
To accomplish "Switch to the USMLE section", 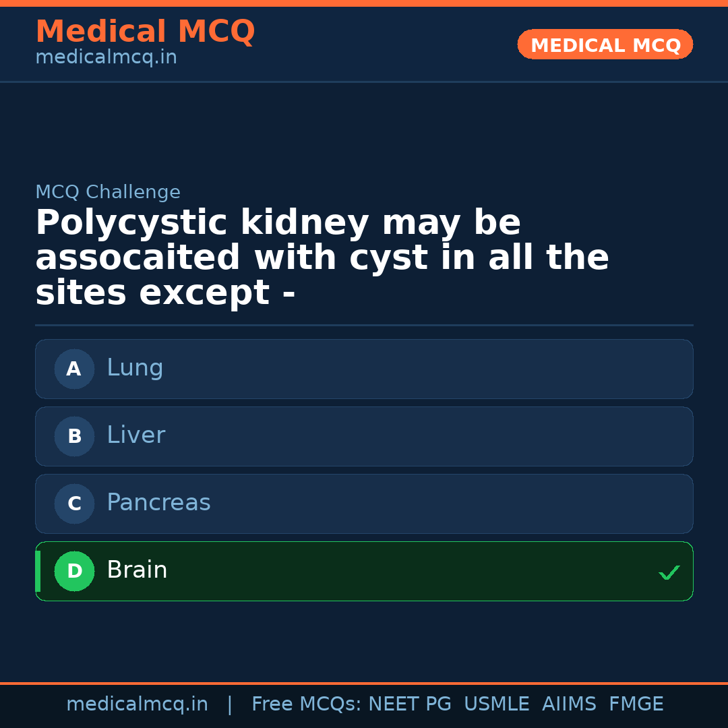I will point(497,704).
